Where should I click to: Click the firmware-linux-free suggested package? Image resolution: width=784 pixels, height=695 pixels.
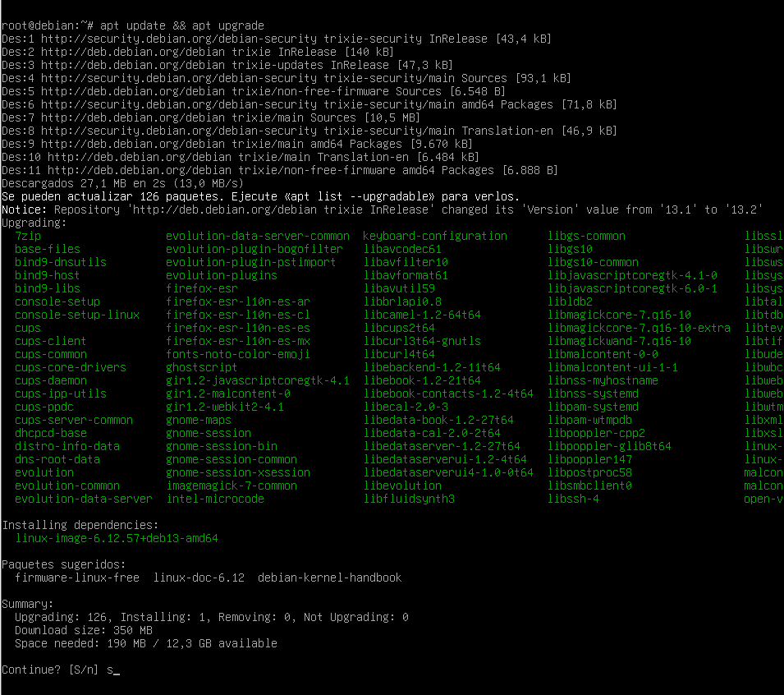point(77,578)
